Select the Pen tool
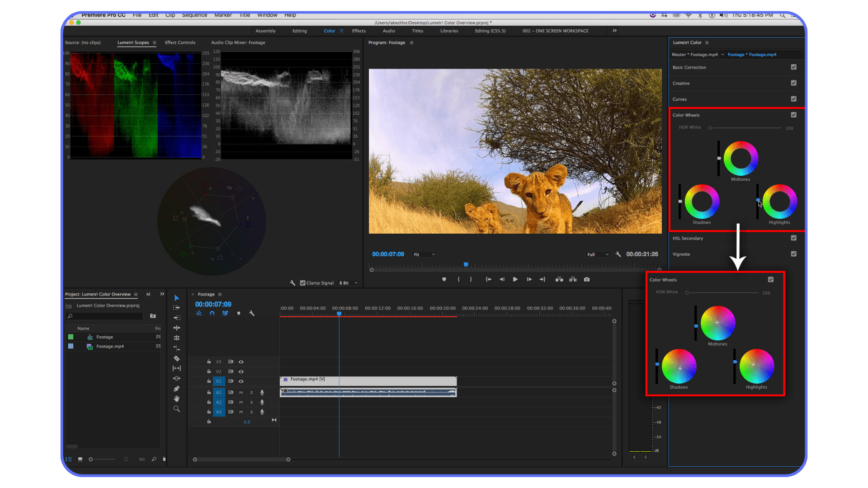Viewport: 868px width, 488px height. (177, 389)
